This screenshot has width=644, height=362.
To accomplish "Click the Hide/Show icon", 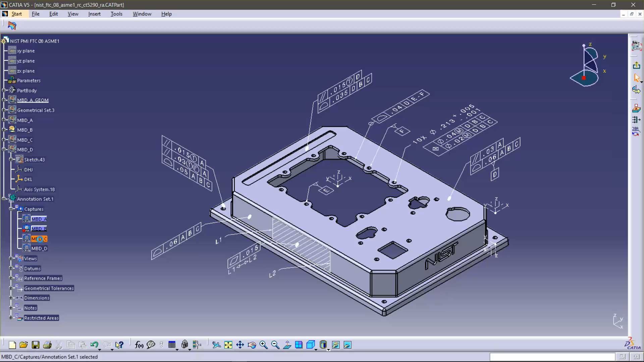I will pos(336,345).
